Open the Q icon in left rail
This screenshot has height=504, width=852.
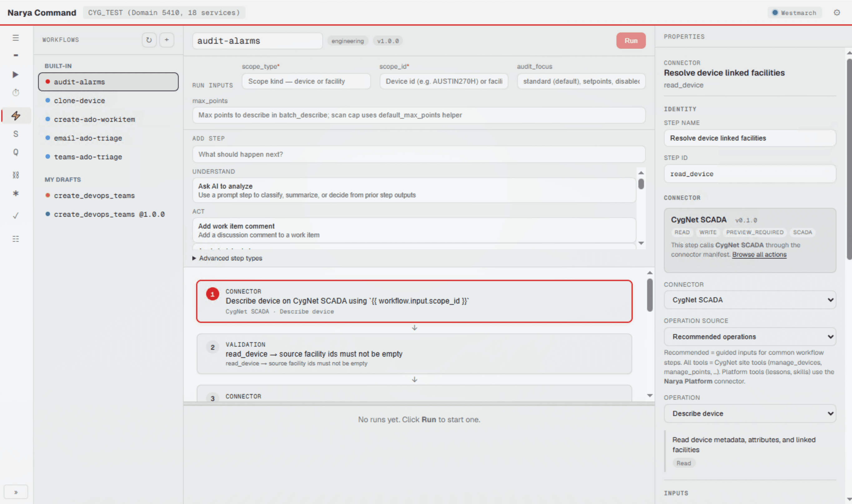tap(16, 152)
